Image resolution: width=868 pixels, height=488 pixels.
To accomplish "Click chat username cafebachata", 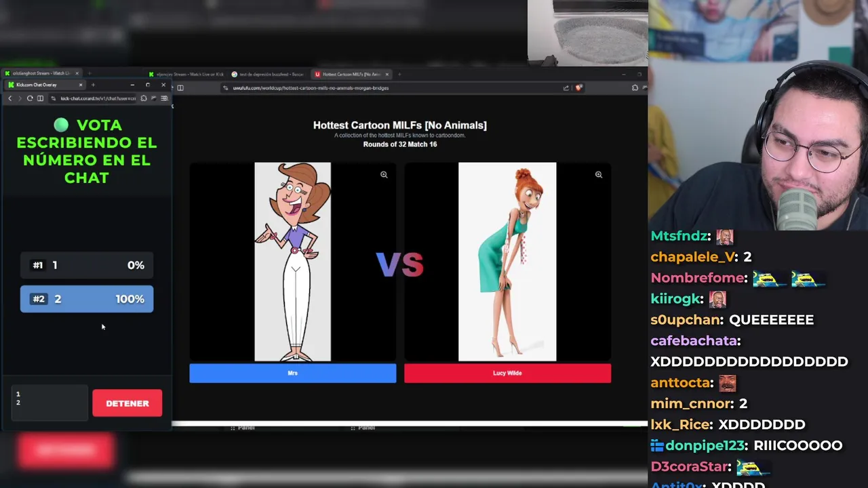I will coord(695,341).
